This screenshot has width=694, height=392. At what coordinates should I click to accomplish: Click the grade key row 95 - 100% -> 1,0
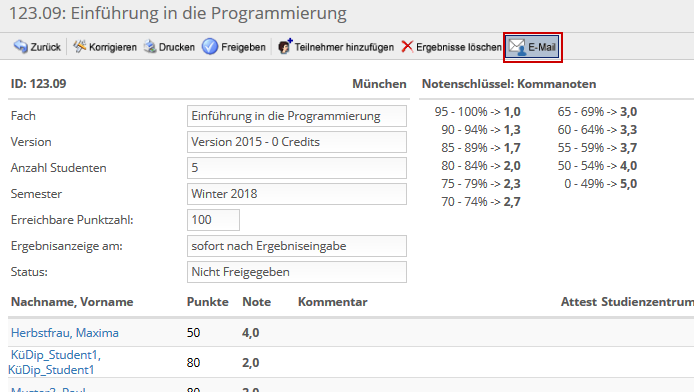478,112
